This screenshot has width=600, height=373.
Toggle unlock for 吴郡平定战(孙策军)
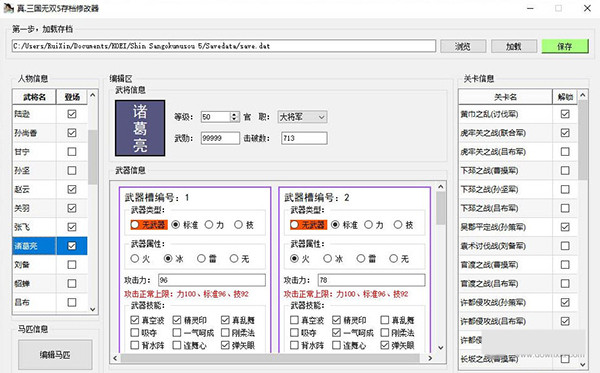tap(565, 227)
